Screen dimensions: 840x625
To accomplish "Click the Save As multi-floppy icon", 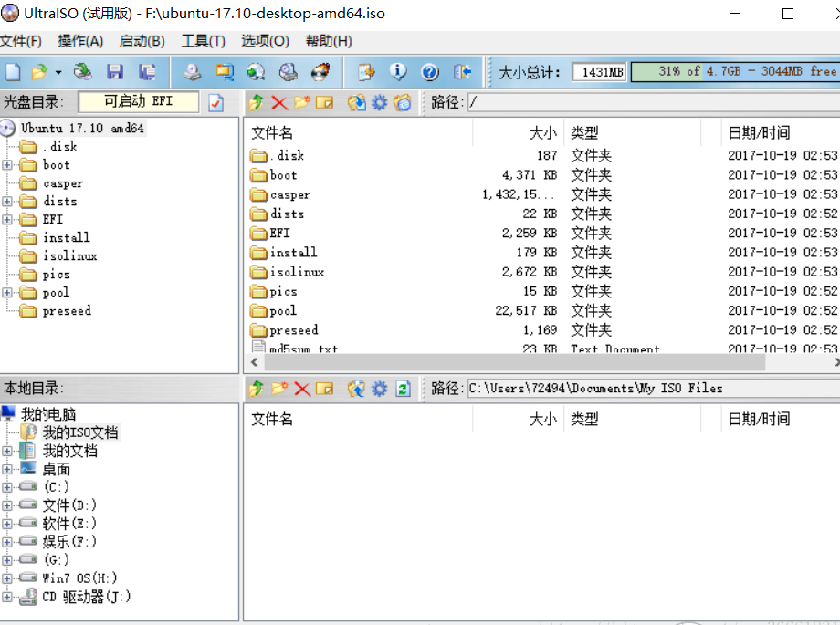I will [x=147, y=72].
